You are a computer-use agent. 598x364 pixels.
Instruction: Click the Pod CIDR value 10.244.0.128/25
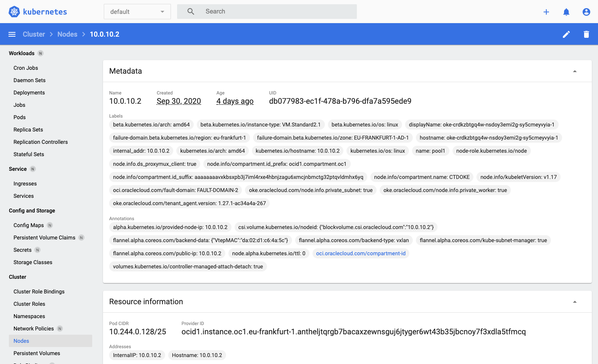[x=138, y=332]
